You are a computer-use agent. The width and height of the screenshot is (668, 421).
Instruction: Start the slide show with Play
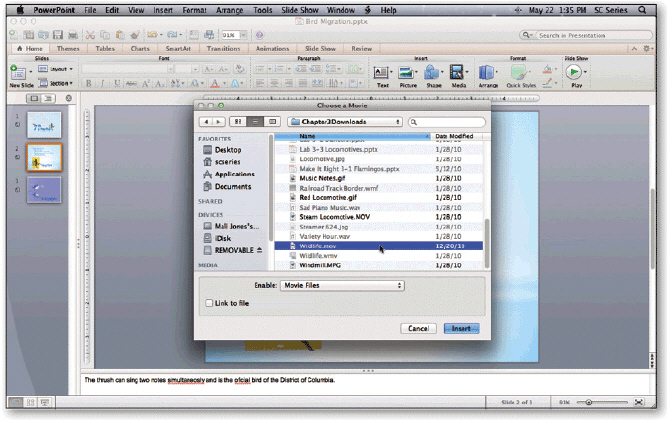coord(574,72)
